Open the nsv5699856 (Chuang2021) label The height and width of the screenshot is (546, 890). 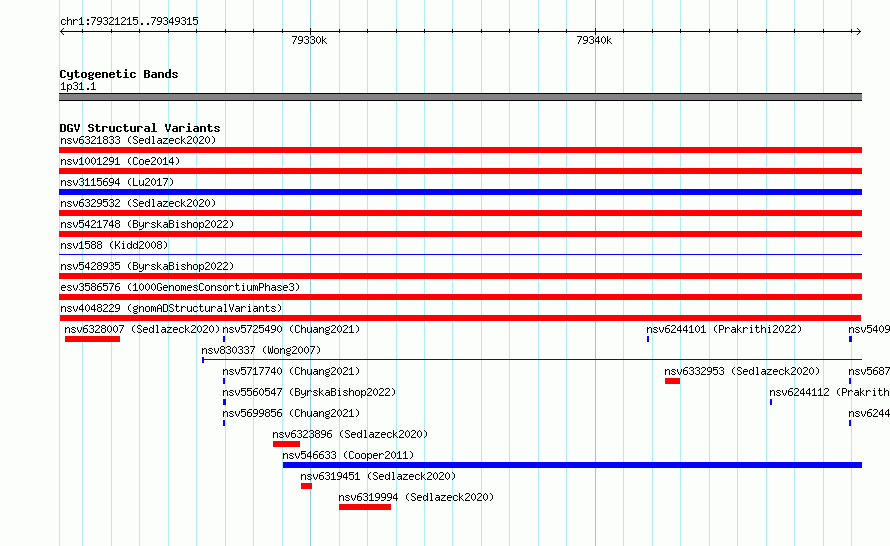[x=291, y=413]
